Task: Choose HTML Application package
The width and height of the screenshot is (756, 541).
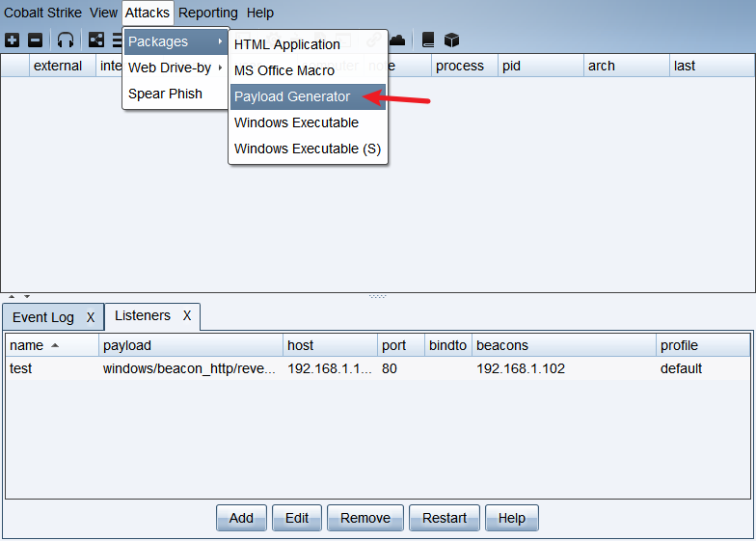Action: point(309,44)
